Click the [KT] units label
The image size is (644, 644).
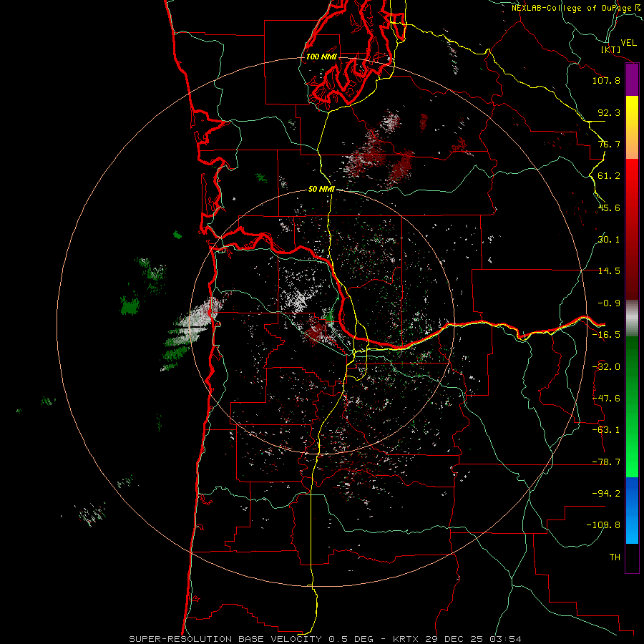pyautogui.click(x=611, y=49)
